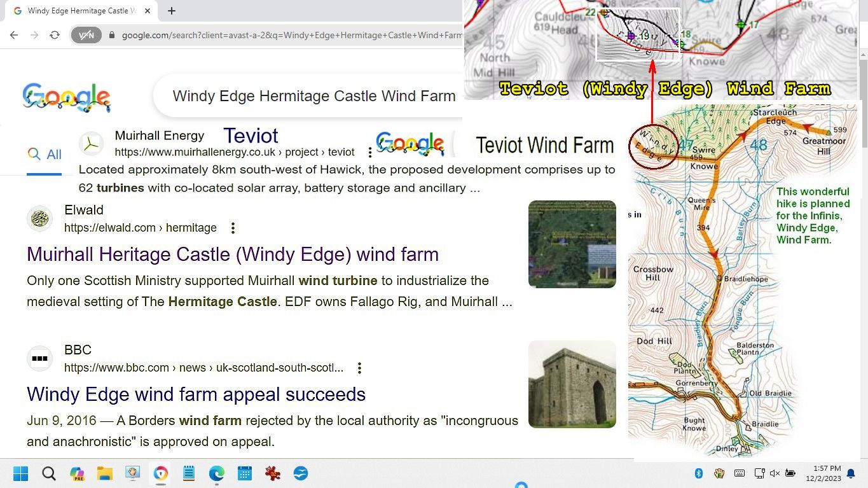Open the touch keyboard tray icon
The image size is (868, 488).
[x=740, y=473]
